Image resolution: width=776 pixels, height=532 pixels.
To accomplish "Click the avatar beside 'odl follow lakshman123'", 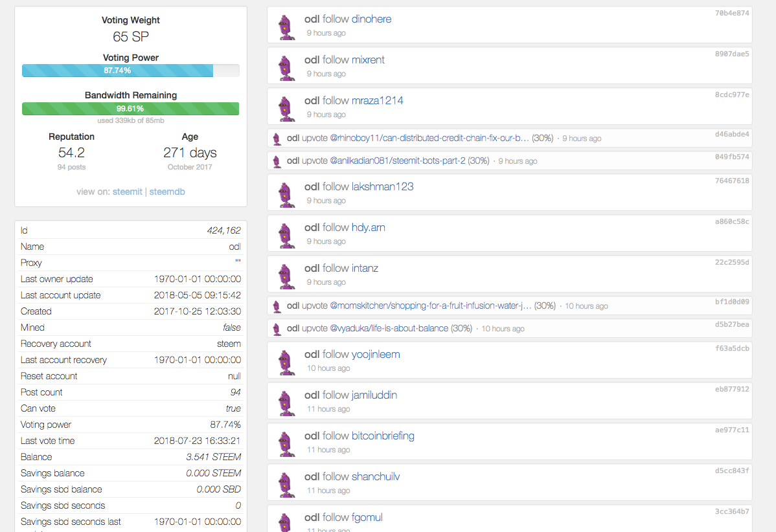I will pyautogui.click(x=286, y=194).
